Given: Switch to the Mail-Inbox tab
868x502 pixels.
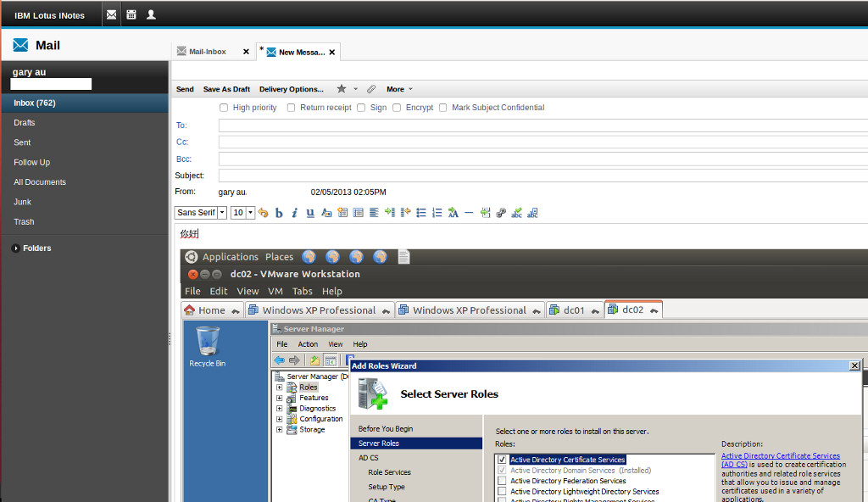Looking at the screenshot, I should 207,52.
